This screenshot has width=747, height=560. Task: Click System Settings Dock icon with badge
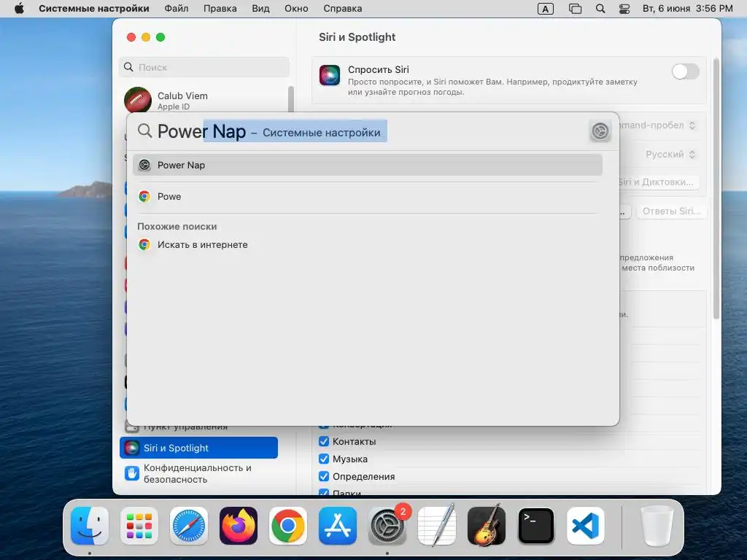click(x=387, y=526)
